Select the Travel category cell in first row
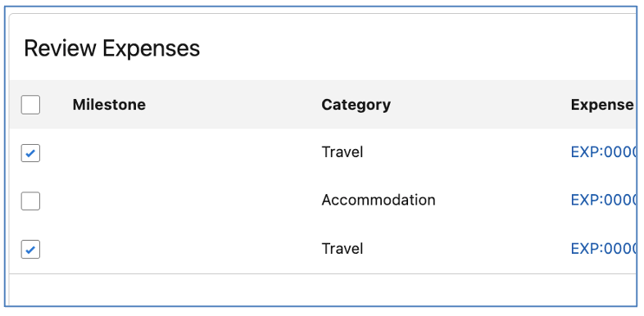The width and height of the screenshot is (644, 316). click(x=342, y=152)
